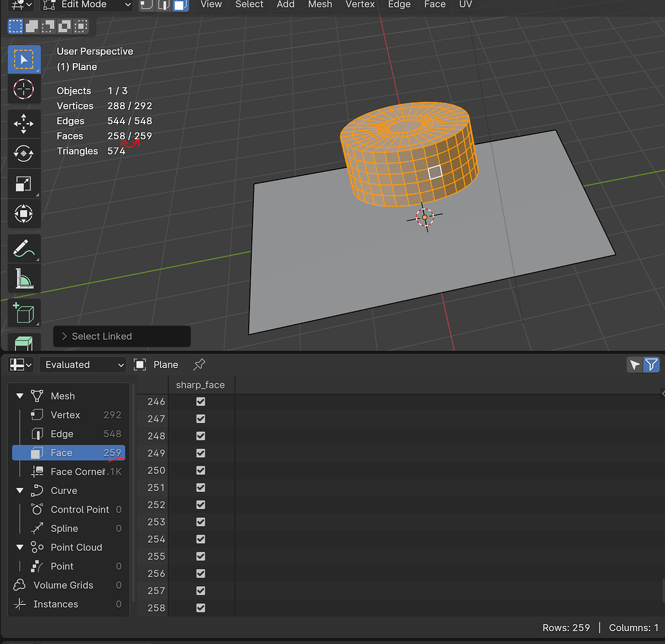Toggle sharp_face checkbox for row 248
Viewport: 665px width, 644px height.
click(x=200, y=436)
